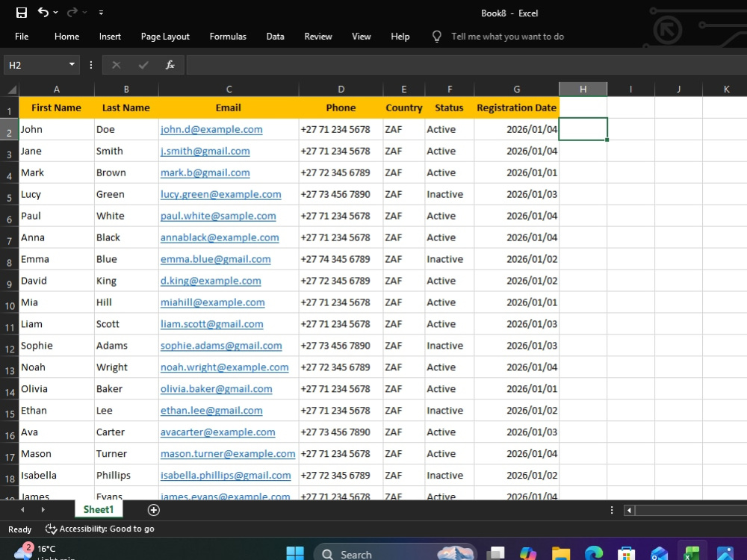This screenshot has width=747, height=560.
Task: Click the Excel taskbar icon
Action: pyautogui.click(x=692, y=553)
